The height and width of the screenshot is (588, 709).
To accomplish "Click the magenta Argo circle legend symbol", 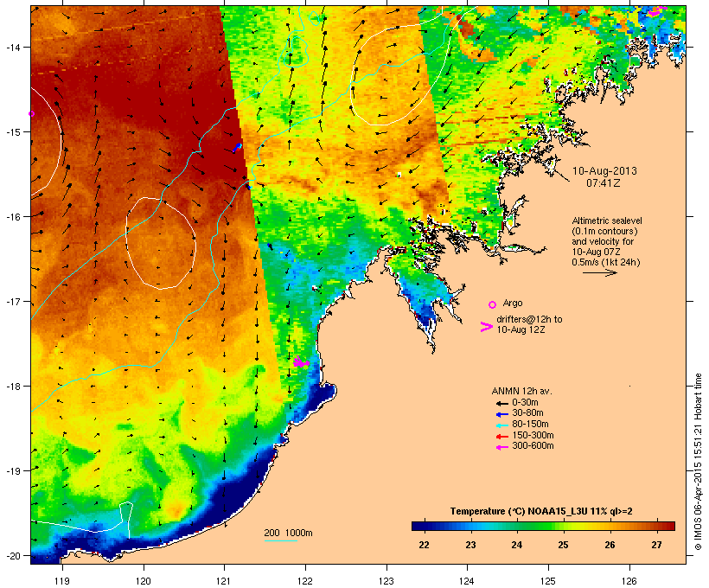I will pyautogui.click(x=493, y=304).
